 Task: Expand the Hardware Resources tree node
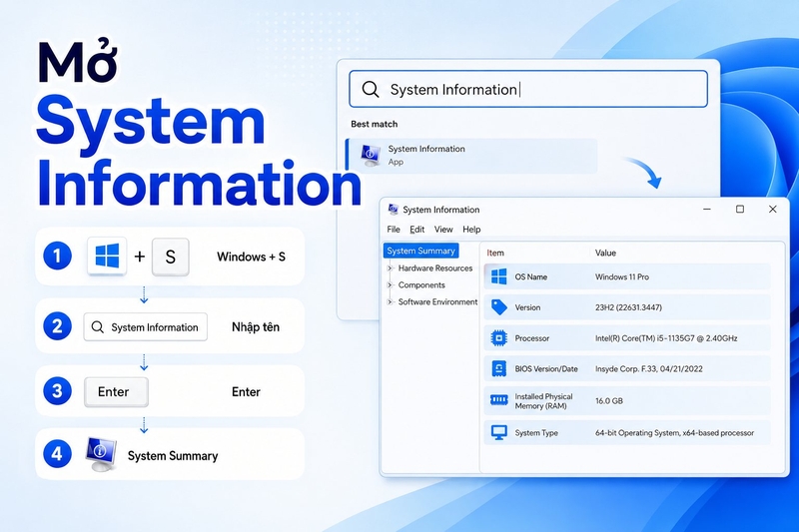tap(390, 267)
